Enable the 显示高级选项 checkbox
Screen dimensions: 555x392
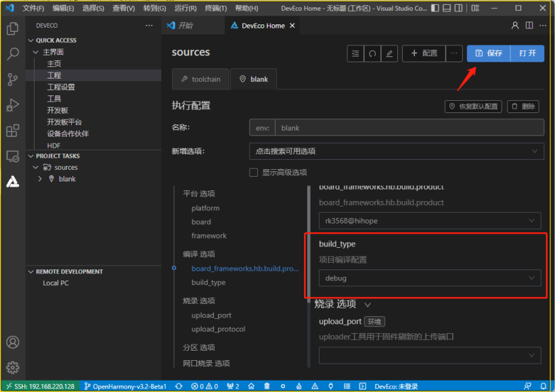tap(254, 173)
